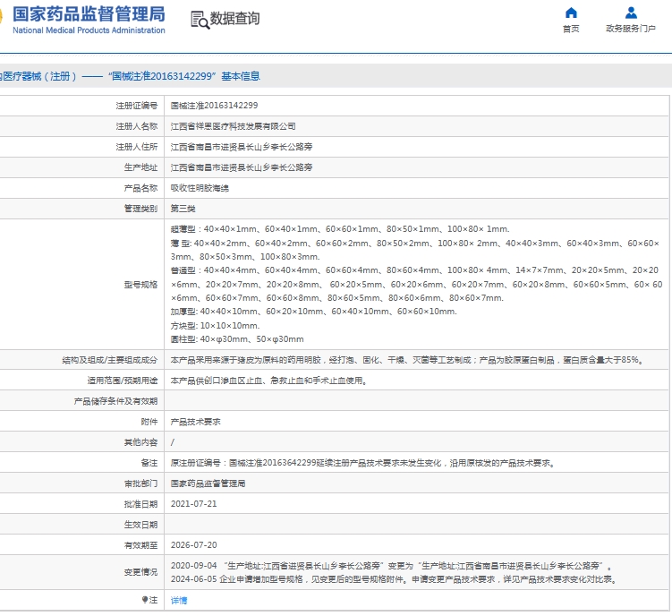Click the expiry date 2026-07-20
This screenshot has width=672, height=616.
(193, 545)
